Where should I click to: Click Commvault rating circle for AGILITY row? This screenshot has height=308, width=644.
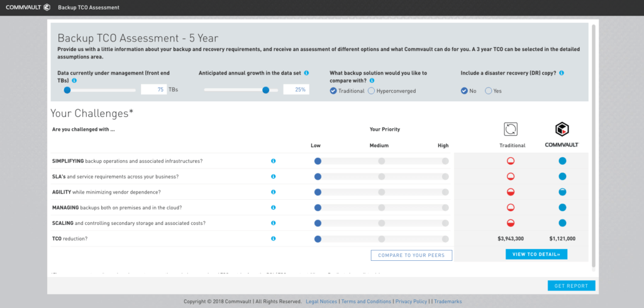562,192
